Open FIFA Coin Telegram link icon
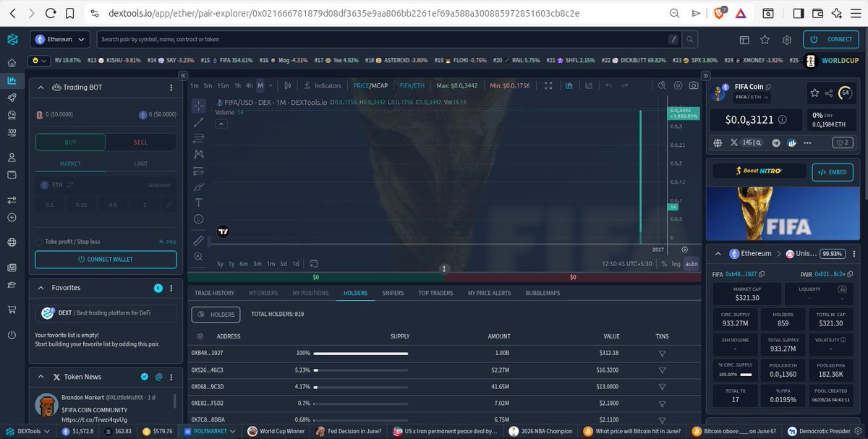This screenshot has height=439, width=868. click(x=777, y=143)
